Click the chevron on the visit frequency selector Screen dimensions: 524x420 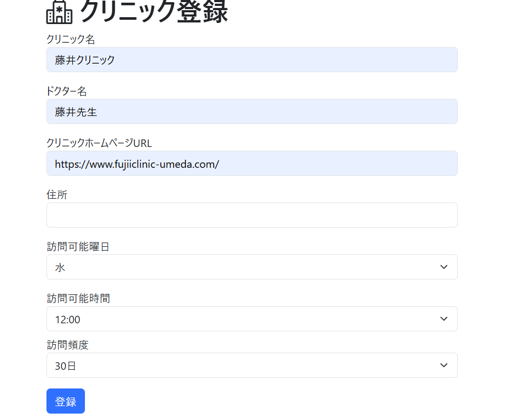pos(443,365)
